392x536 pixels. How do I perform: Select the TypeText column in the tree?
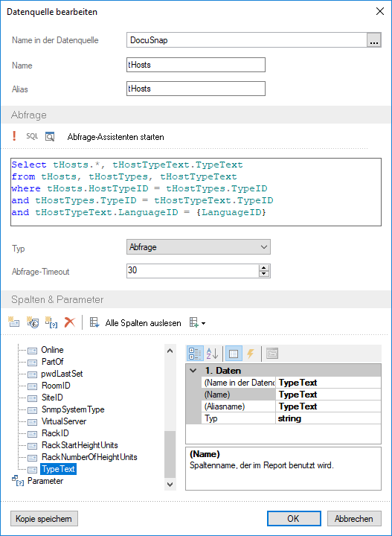(x=58, y=469)
